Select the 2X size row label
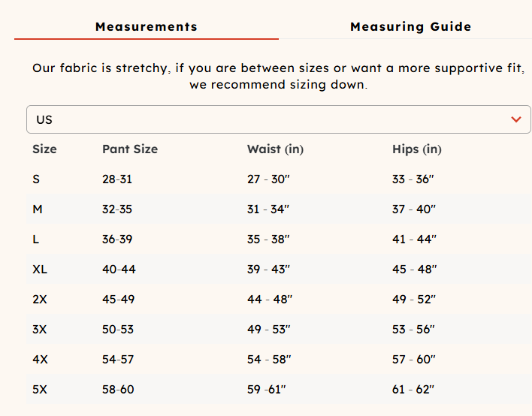 tap(40, 300)
